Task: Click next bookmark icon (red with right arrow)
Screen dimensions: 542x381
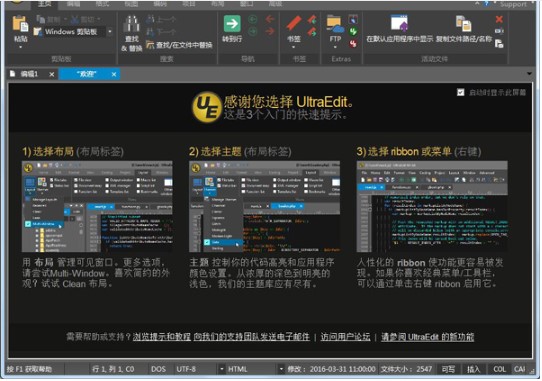Action: coord(312,32)
